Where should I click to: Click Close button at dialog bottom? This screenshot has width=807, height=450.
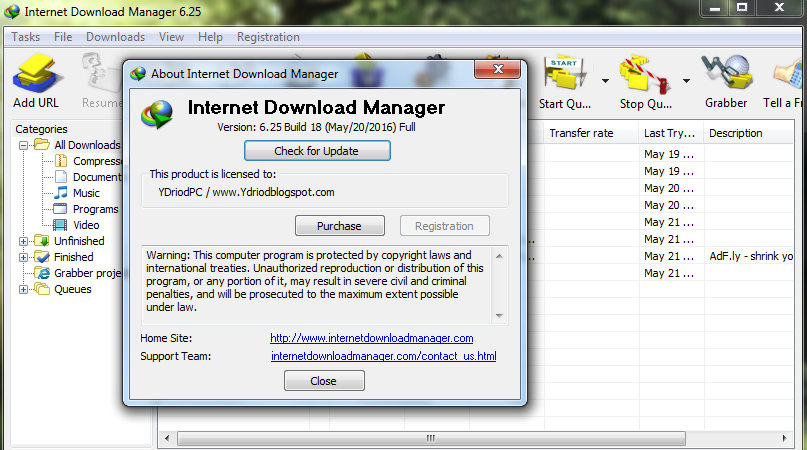point(324,380)
